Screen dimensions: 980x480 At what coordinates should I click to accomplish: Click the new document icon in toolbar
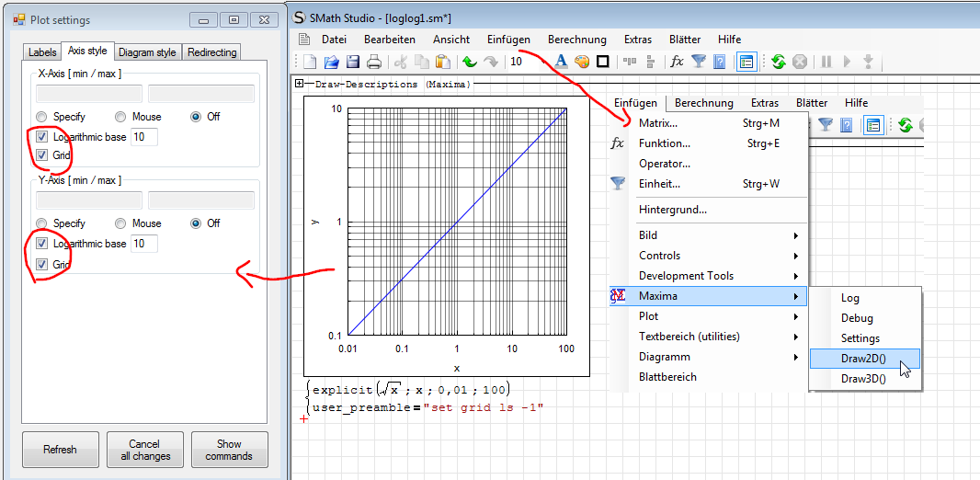(310, 62)
